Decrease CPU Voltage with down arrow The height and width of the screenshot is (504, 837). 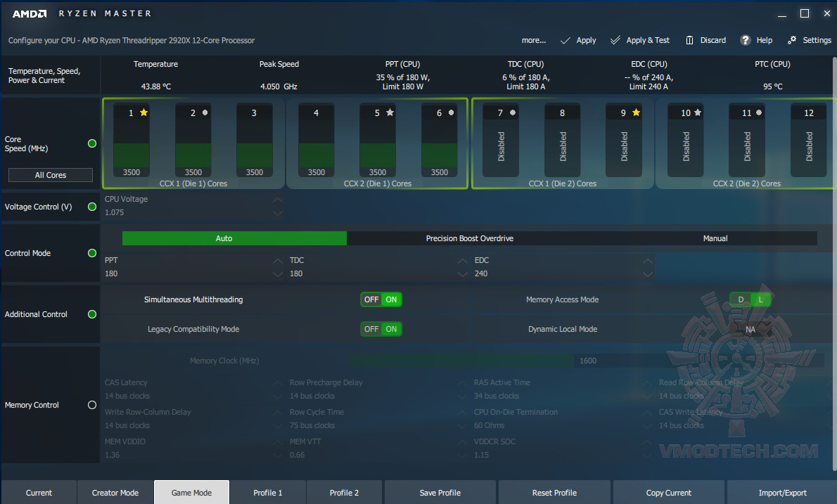click(x=278, y=213)
